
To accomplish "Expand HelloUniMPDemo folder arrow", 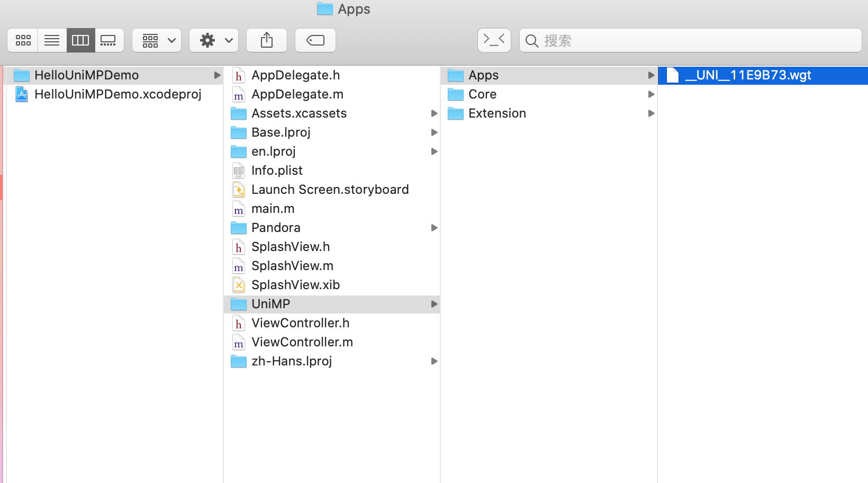I will (217, 75).
